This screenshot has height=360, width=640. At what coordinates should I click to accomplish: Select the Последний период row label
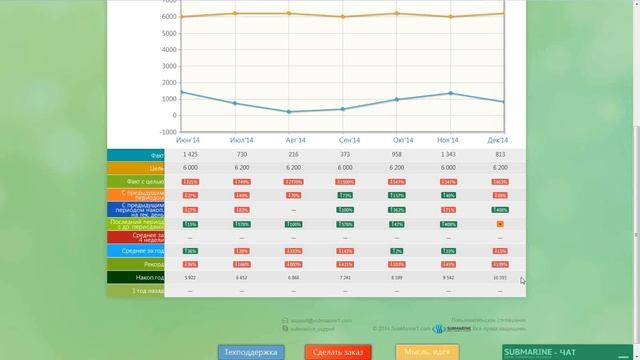tap(136, 224)
